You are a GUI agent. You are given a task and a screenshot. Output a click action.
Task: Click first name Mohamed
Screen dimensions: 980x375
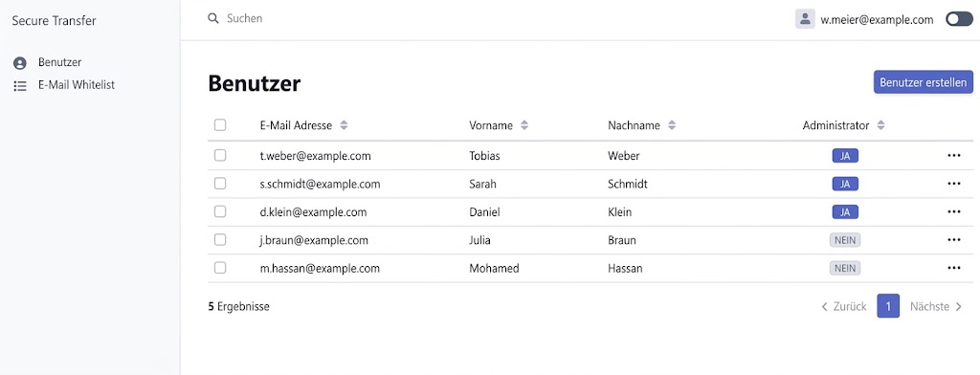click(495, 268)
